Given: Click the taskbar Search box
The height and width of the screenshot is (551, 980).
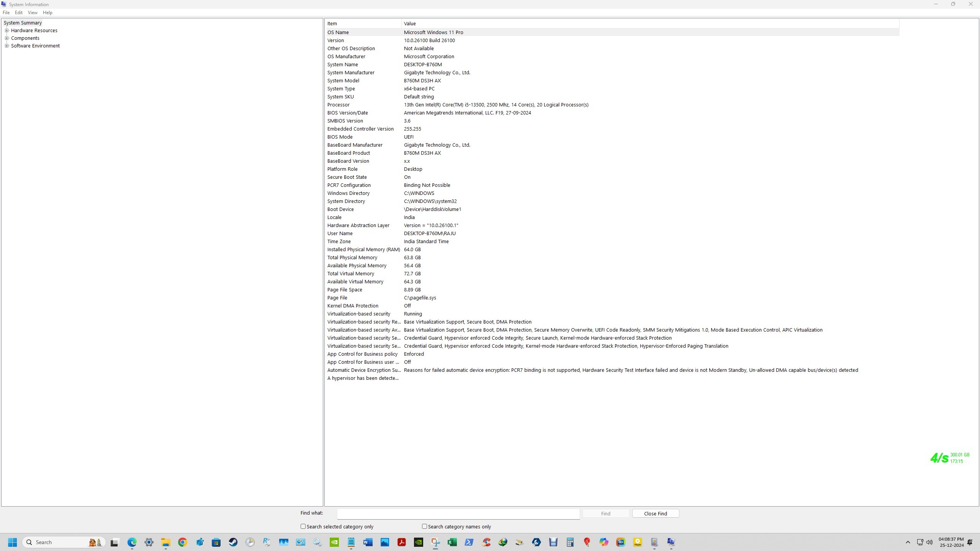Looking at the screenshot, I should [x=64, y=542].
